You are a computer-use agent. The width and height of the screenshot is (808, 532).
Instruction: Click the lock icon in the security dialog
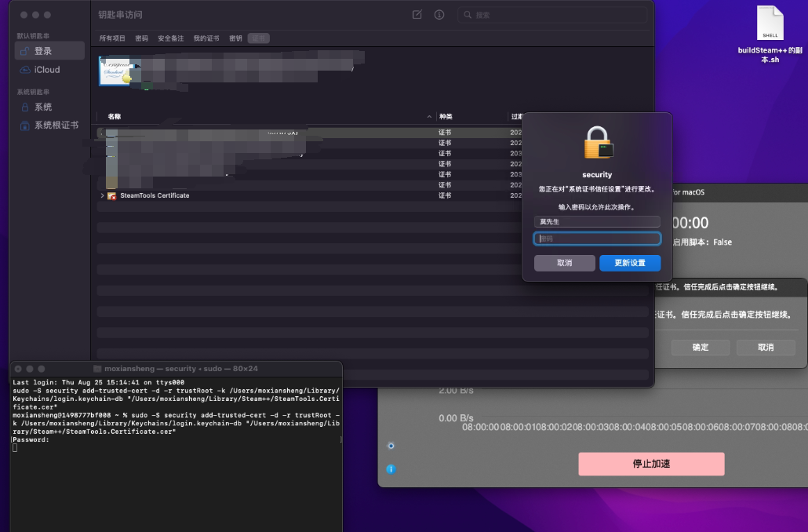(596, 144)
